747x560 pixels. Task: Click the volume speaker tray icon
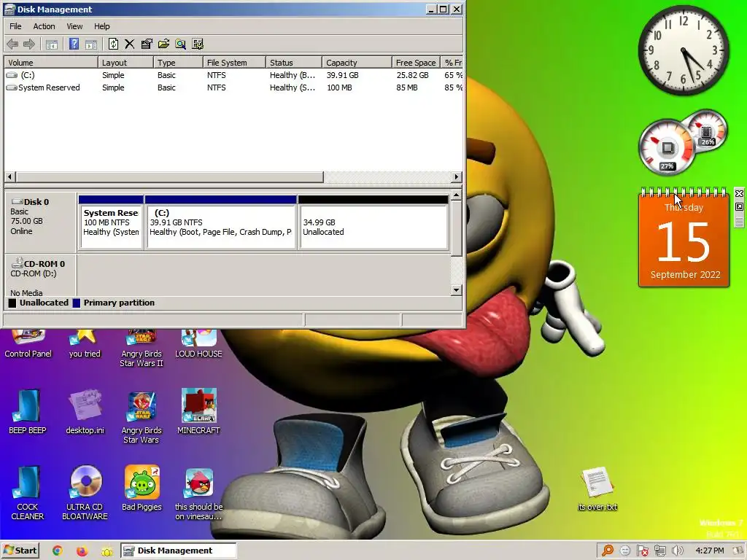pyautogui.click(x=678, y=551)
